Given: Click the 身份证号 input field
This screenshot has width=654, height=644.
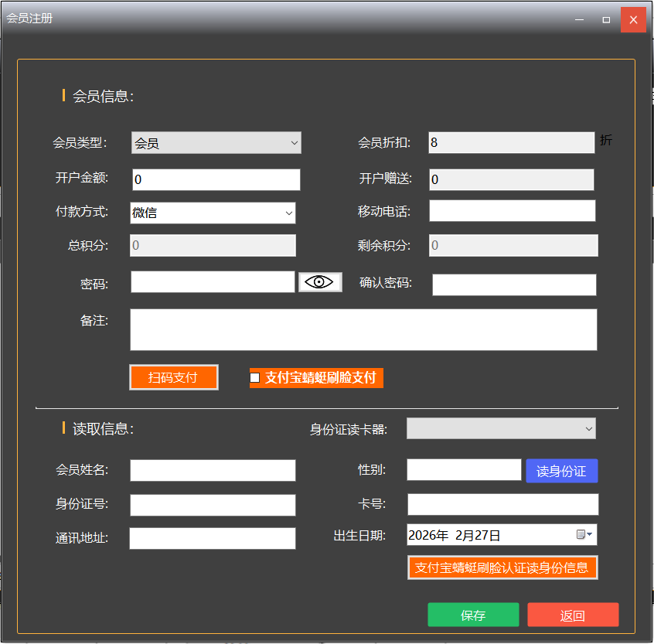Looking at the screenshot, I should coord(213,505).
